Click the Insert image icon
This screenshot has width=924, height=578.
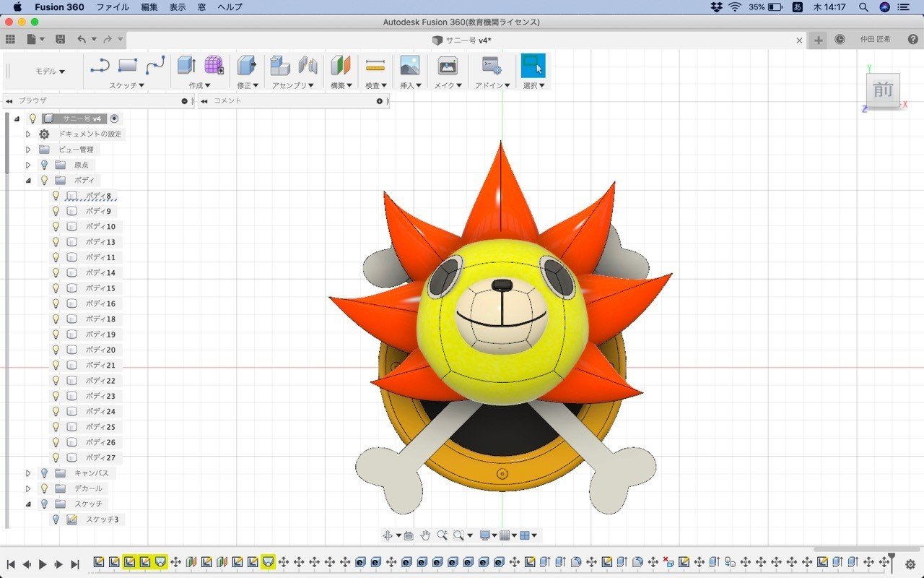pyautogui.click(x=410, y=65)
